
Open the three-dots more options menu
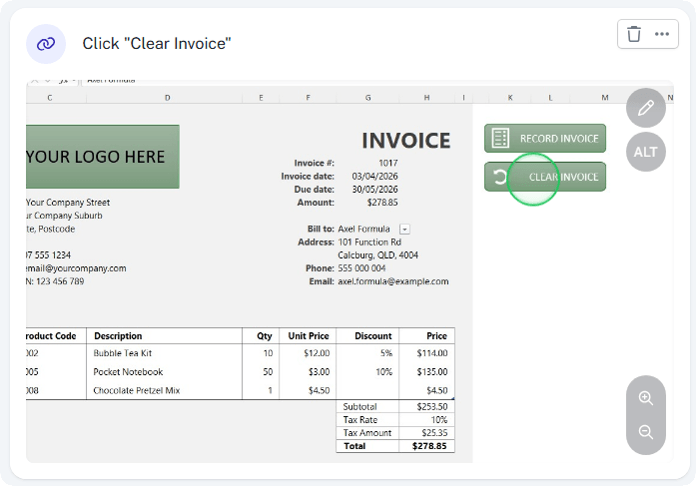point(661,34)
